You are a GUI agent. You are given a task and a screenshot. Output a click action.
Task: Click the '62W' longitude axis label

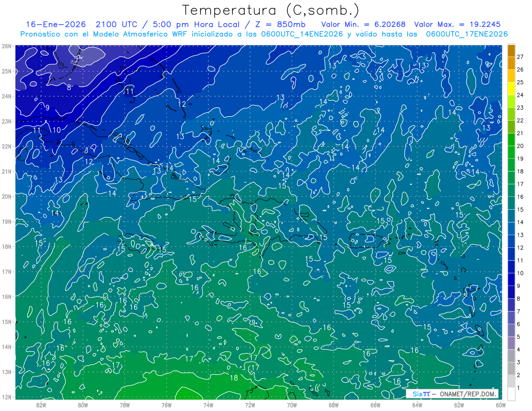click(x=459, y=404)
